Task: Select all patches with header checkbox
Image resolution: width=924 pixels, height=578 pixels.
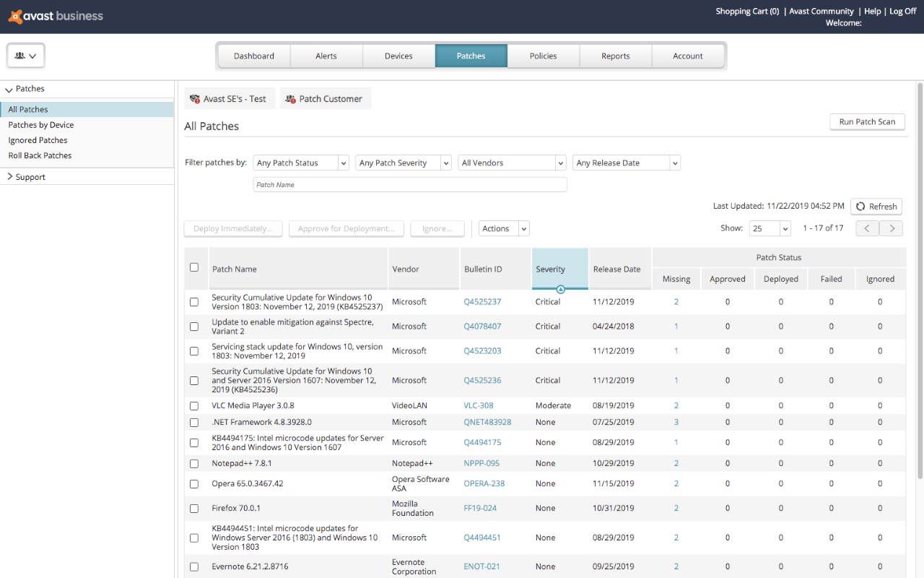Action: (x=194, y=267)
